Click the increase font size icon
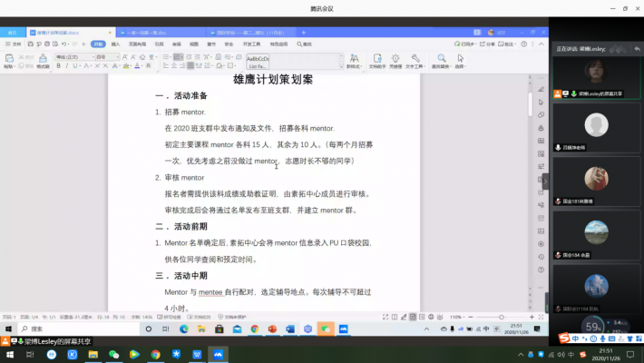Image resolution: width=644 pixels, height=363 pixels. pyautogui.click(x=125, y=57)
